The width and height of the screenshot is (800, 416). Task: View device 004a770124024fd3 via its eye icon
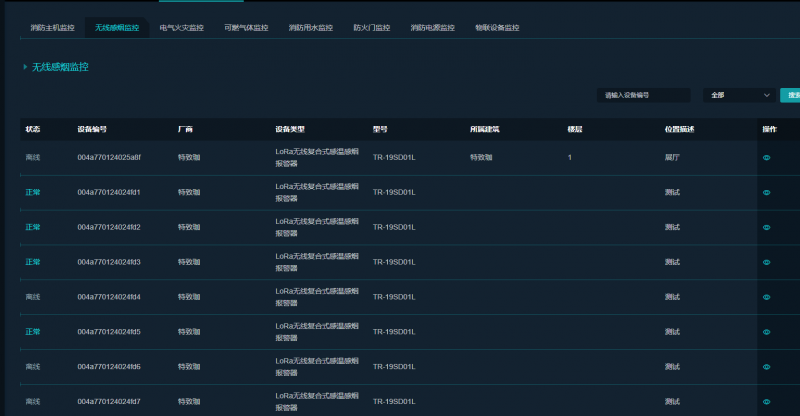[x=767, y=262]
